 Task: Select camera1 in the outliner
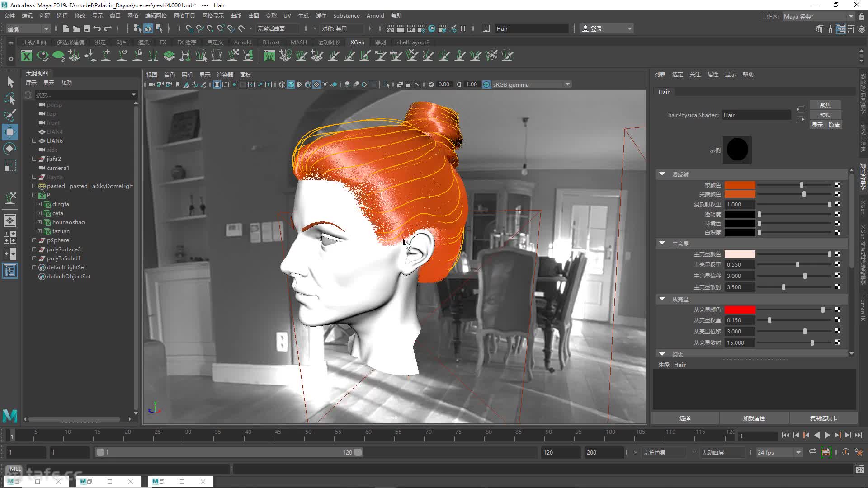58,168
